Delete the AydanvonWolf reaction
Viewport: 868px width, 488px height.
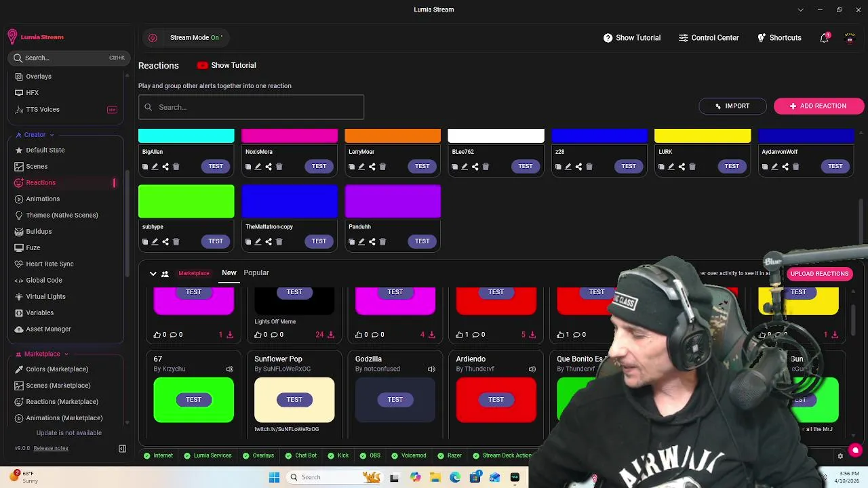795,167
